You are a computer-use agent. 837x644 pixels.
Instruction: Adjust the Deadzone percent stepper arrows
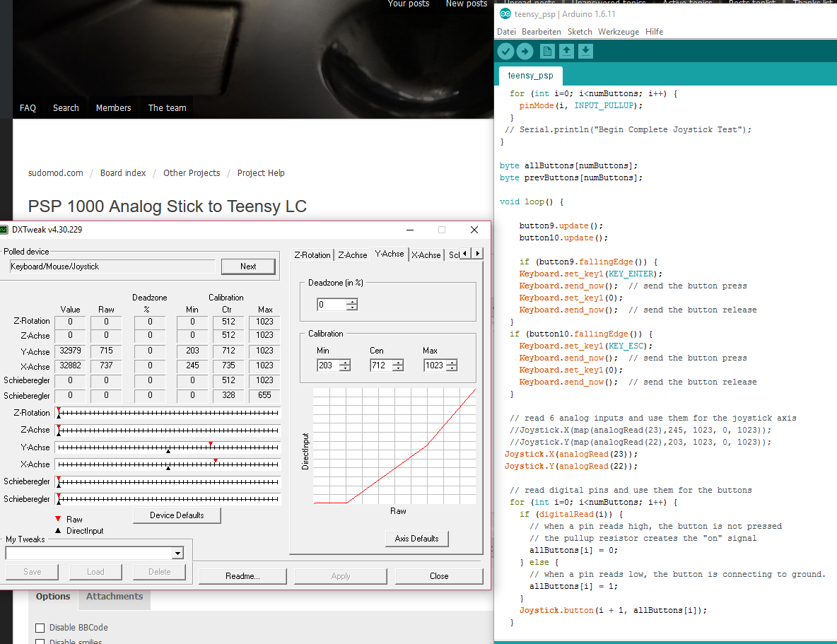[352, 305]
